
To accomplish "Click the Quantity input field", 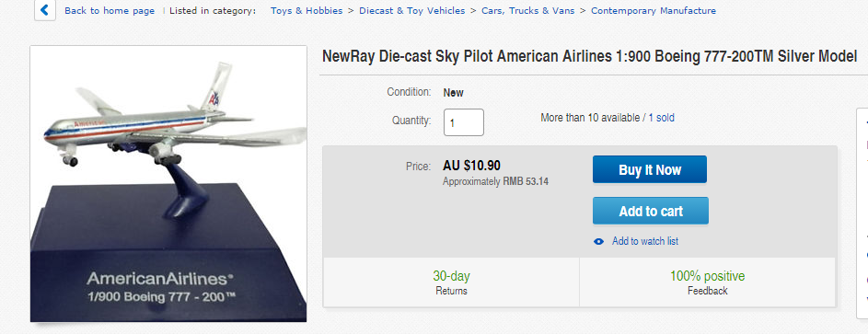I will click(x=464, y=122).
